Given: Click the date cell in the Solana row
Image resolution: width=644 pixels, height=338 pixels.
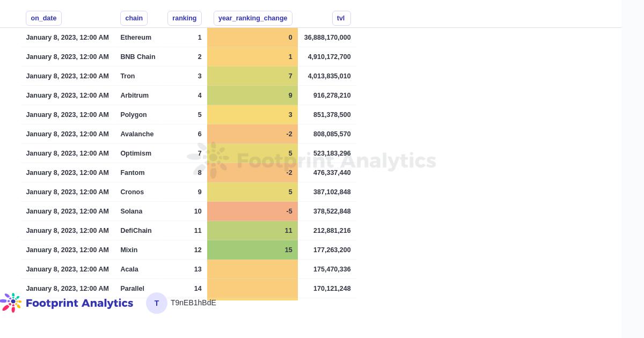Looking at the screenshot, I should click(68, 211).
